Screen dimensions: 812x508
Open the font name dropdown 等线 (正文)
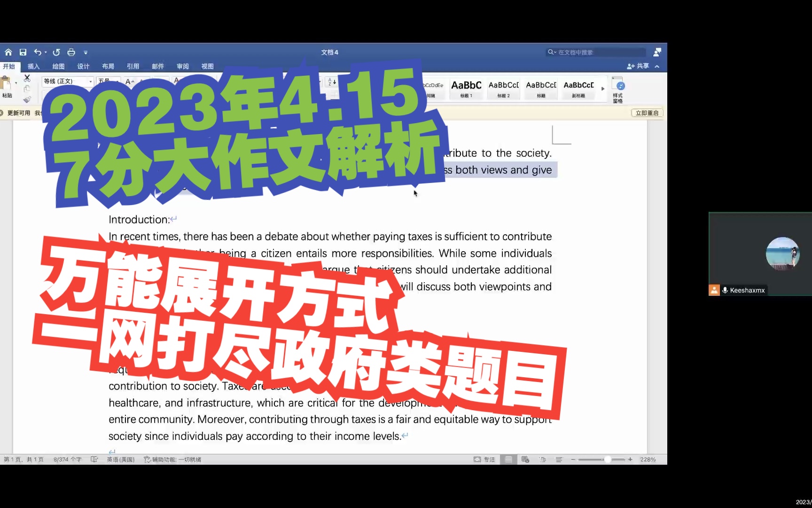90,81
